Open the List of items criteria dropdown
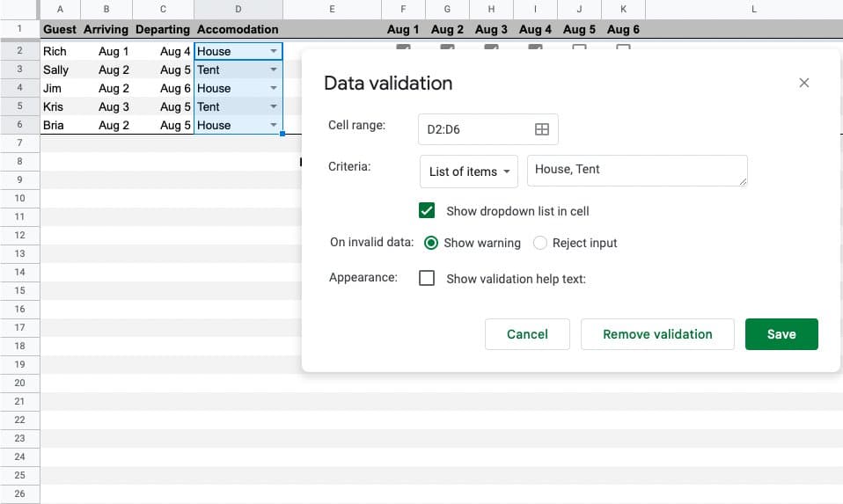This screenshot has height=504, width=843. (x=470, y=172)
